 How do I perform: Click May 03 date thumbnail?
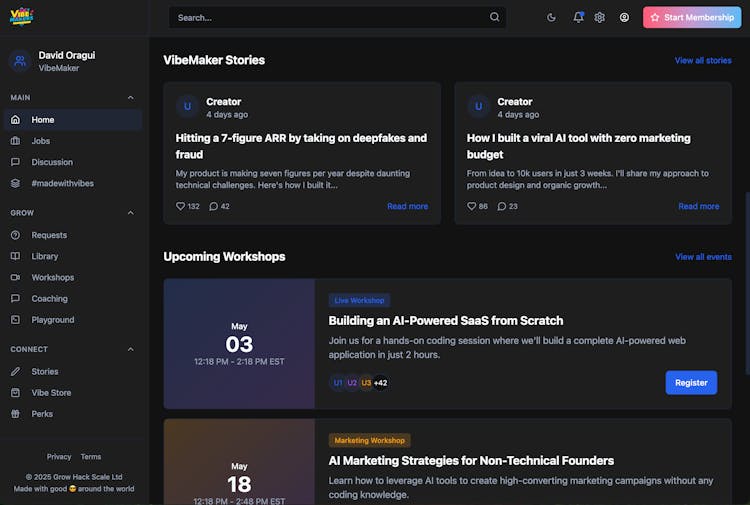click(x=239, y=344)
